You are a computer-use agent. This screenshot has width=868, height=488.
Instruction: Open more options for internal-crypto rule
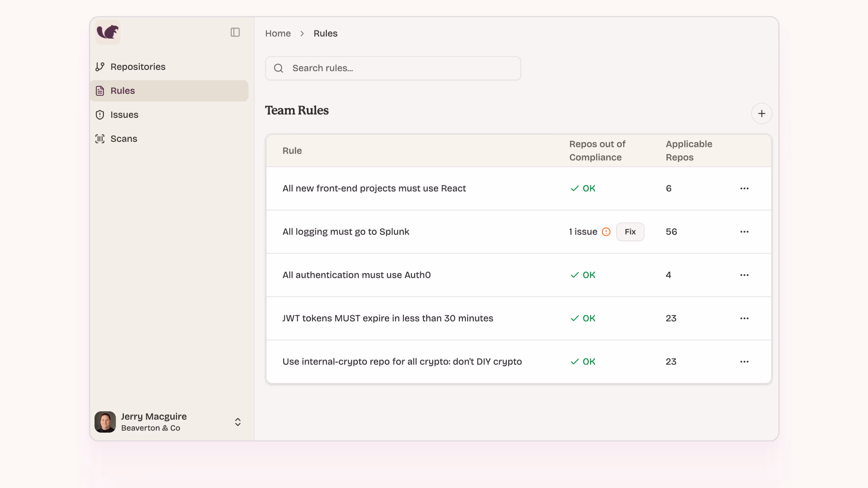coord(744,362)
